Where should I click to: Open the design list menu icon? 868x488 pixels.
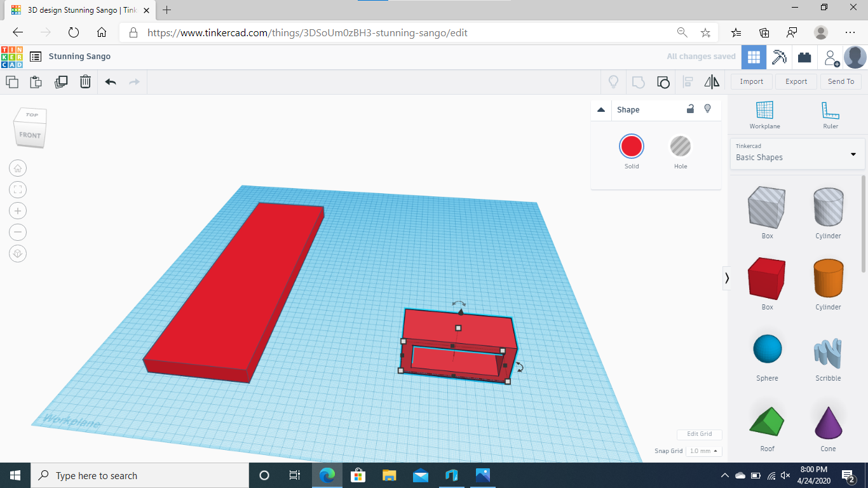click(x=36, y=57)
